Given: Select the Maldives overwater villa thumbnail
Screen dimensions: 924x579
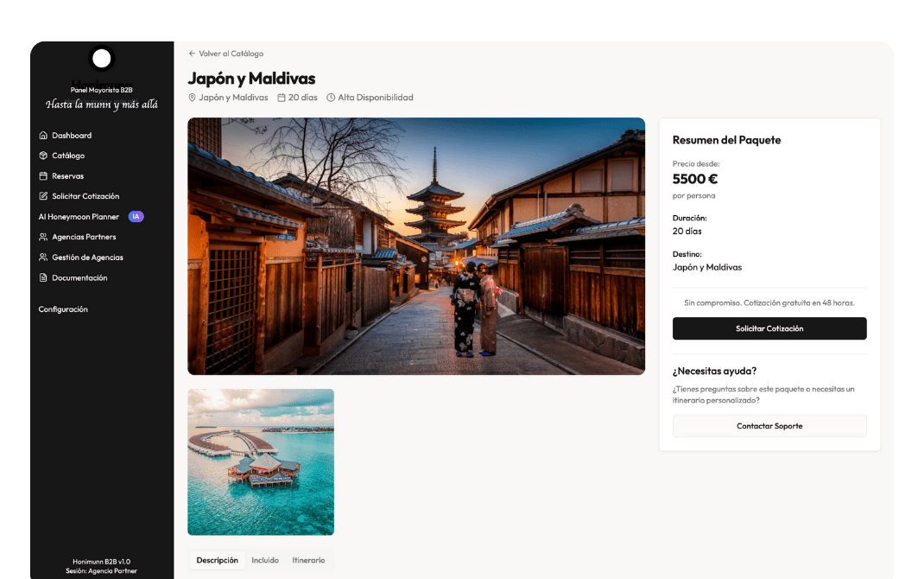Looking at the screenshot, I should pos(261,461).
